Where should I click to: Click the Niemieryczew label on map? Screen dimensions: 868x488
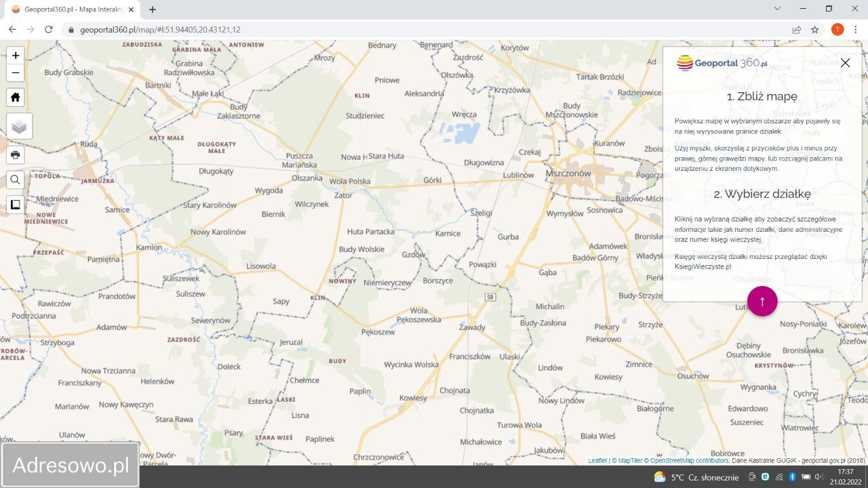(387, 283)
